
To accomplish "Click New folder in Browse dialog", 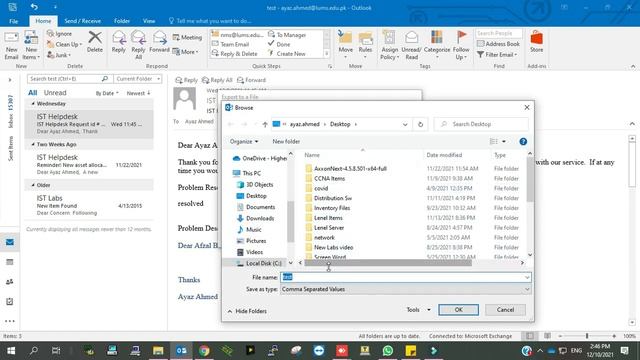I will pyautogui.click(x=286, y=142).
